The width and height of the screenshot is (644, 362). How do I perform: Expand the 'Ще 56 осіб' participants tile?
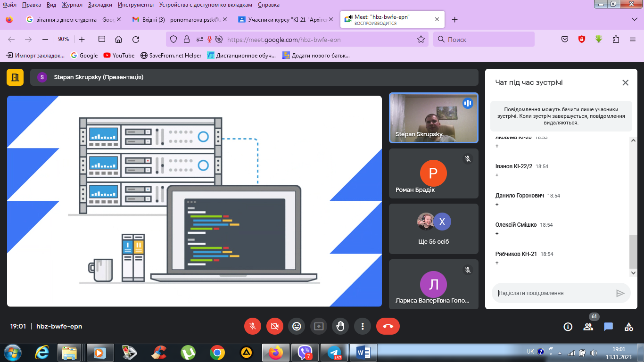coord(433,229)
